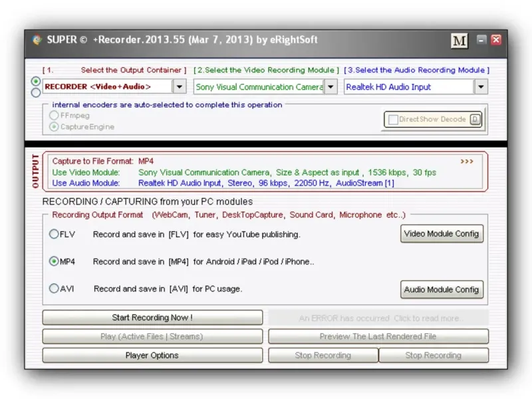This screenshot has width=532, height=399.
Task: Open the audio recording module dropdown arrow
Action: (x=481, y=87)
